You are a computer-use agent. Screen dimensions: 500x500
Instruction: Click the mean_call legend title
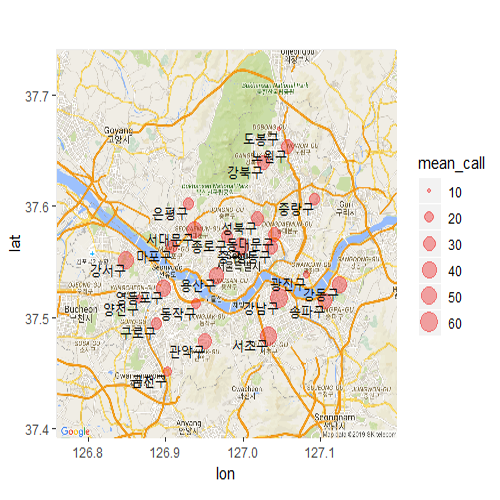coord(451,164)
